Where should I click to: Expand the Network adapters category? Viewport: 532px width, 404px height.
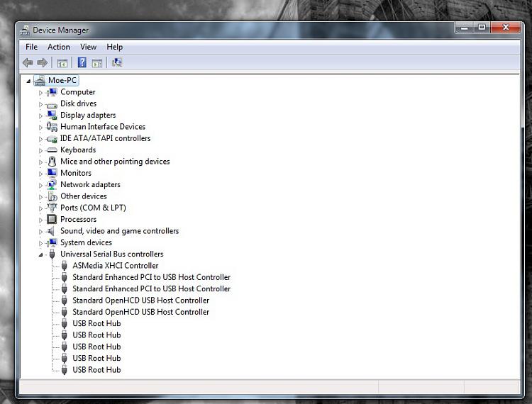pos(40,186)
